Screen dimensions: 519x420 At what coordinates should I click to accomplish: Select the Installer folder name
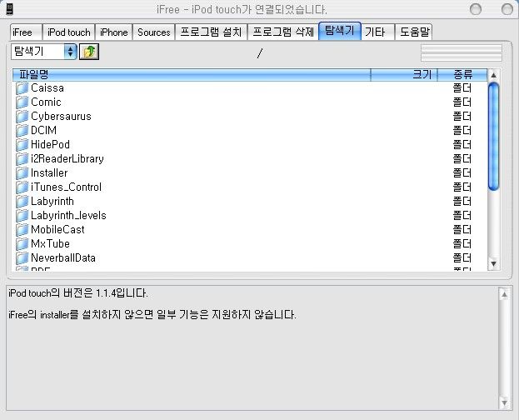point(49,172)
